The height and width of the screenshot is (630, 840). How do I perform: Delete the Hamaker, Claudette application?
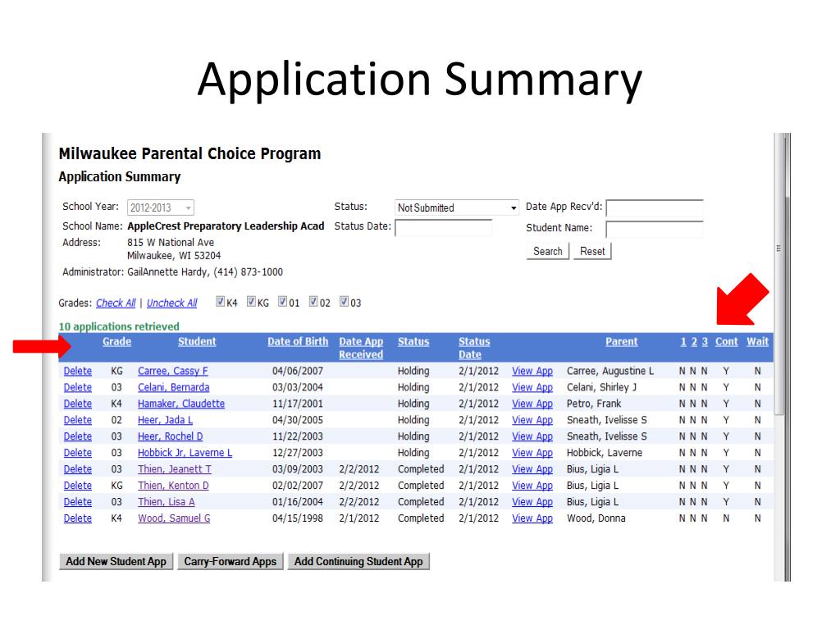pyautogui.click(x=78, y=404)
